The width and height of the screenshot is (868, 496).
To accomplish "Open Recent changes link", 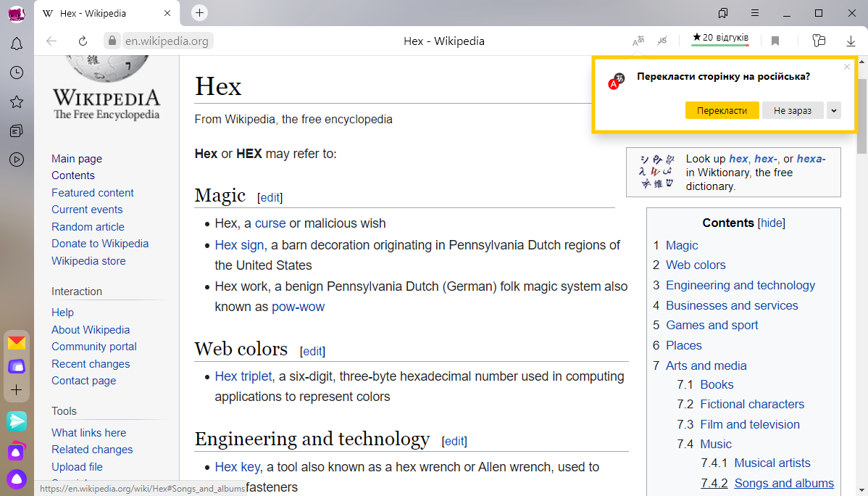I will 91,363.
